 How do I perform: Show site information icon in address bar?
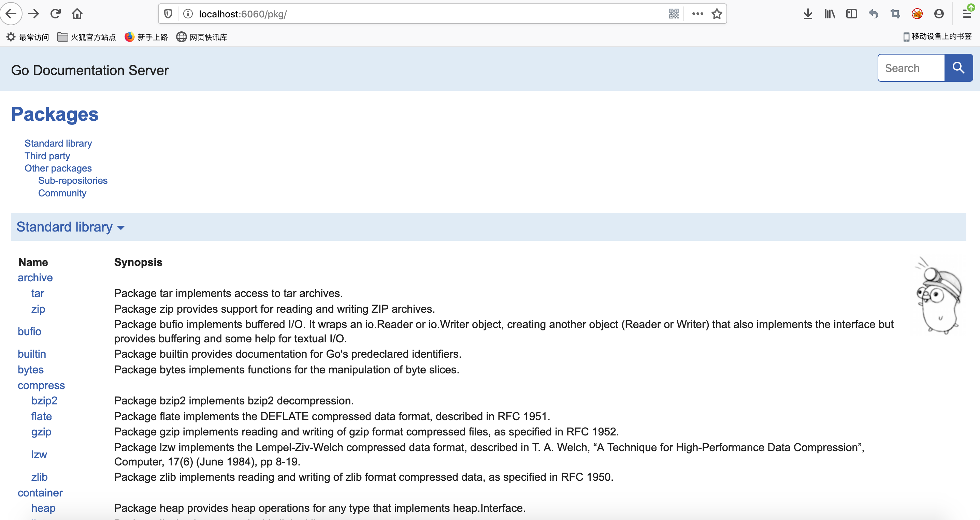pyautogui.click(x=188, y=14)
